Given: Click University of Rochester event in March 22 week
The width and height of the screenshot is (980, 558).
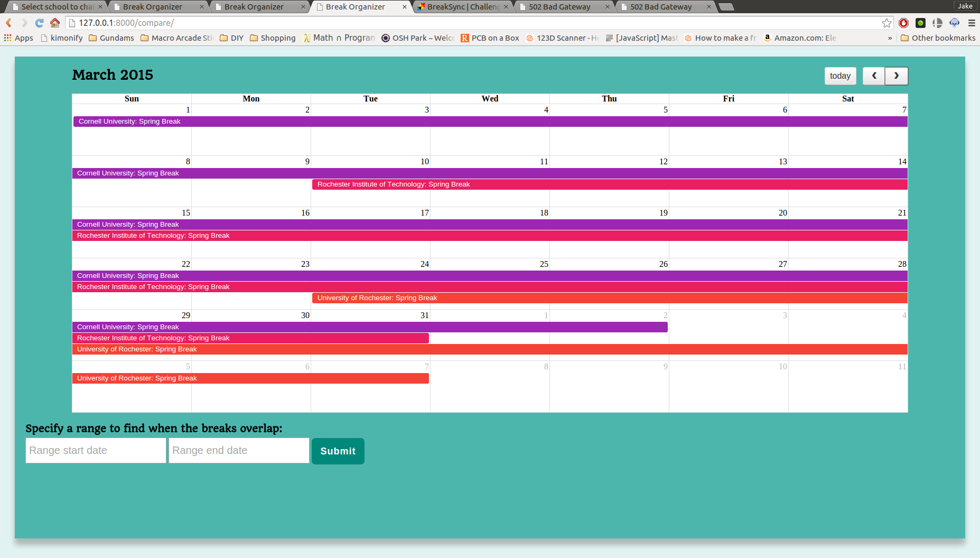Looking at the screenshot, I should point(610,298).
